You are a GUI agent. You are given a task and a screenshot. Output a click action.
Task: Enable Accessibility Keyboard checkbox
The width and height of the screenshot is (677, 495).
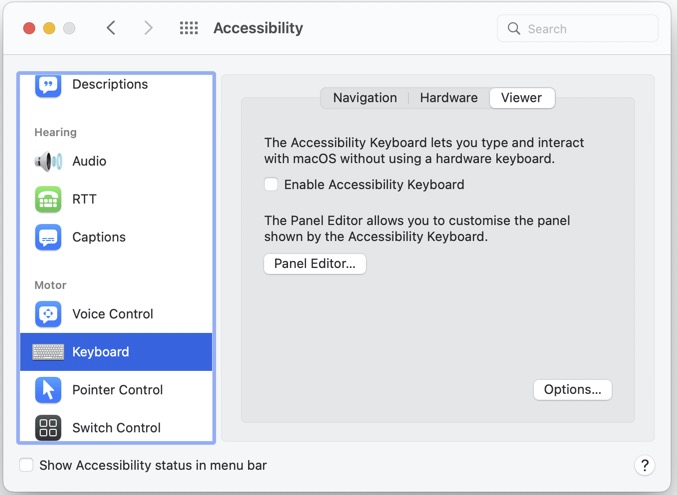pyautogui.click(x=271, y=184)
